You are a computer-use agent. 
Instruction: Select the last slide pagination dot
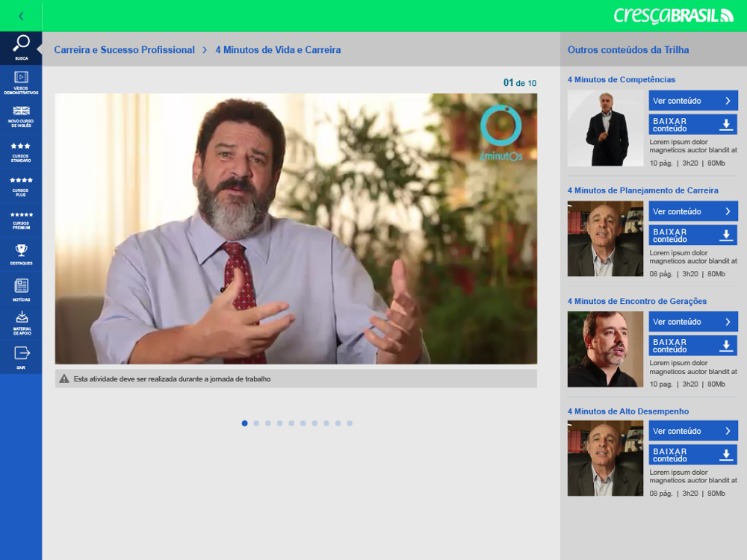pos(350,423)
